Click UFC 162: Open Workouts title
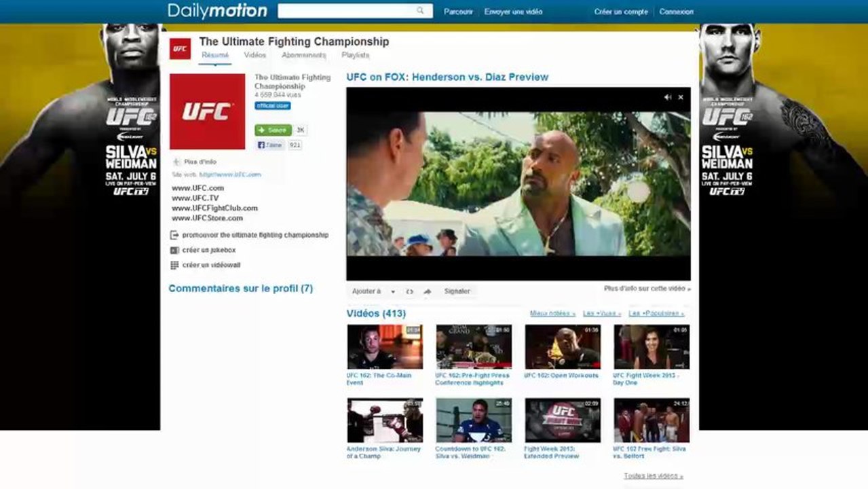The width and height of the screenshot is (868, 489). [x=561, y=375]
